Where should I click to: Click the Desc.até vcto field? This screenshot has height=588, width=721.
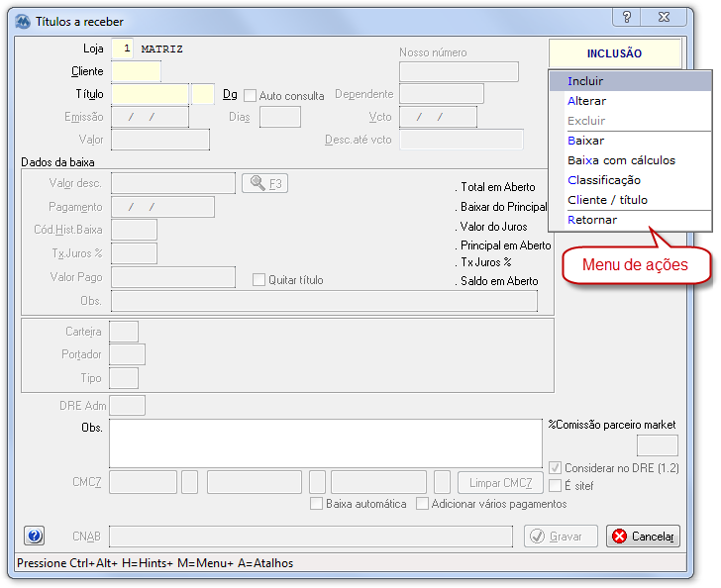(x=462, y=140)
